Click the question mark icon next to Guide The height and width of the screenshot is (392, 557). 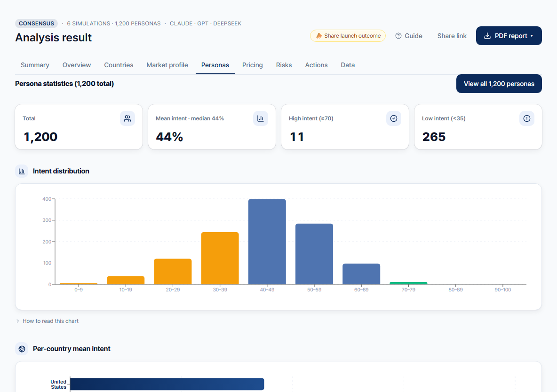(398, 36)
